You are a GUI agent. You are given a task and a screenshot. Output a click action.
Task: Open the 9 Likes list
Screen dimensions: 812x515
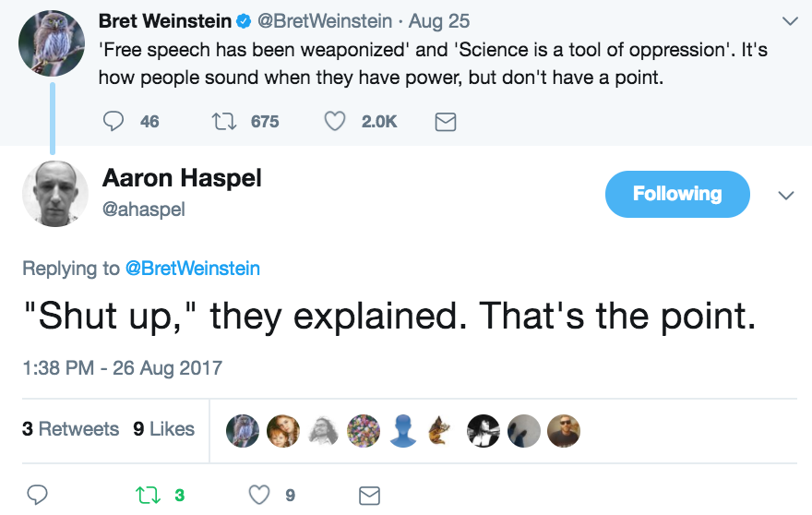click(163, 429)
